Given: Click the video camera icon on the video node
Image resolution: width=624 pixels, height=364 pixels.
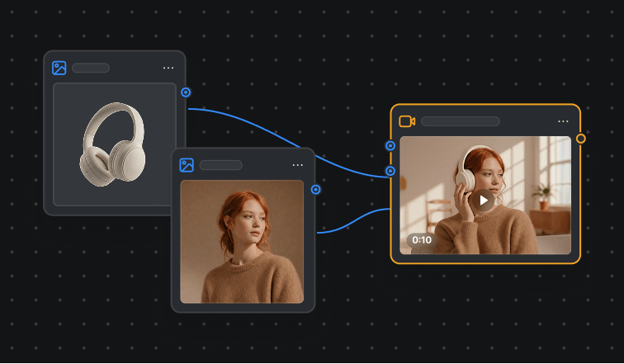Looking at the screenshot, I should [406, 121].
